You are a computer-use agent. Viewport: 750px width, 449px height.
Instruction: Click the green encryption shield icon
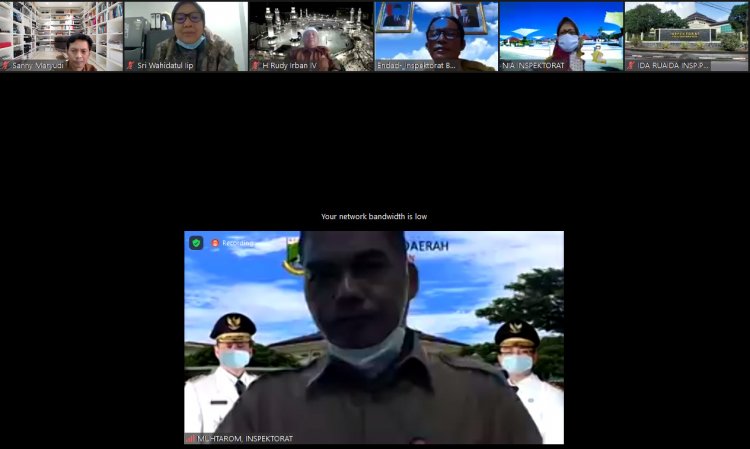click(196, 243)
